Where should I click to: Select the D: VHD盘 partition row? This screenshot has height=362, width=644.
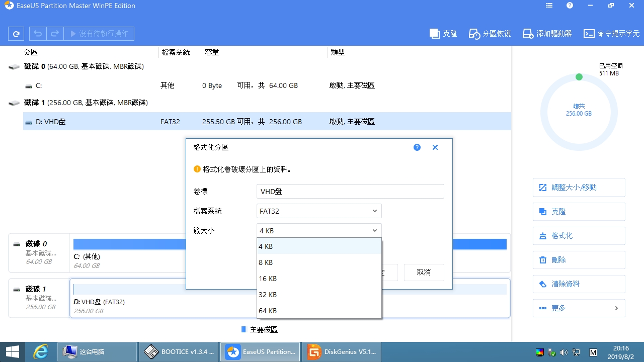tap(267, 121)
